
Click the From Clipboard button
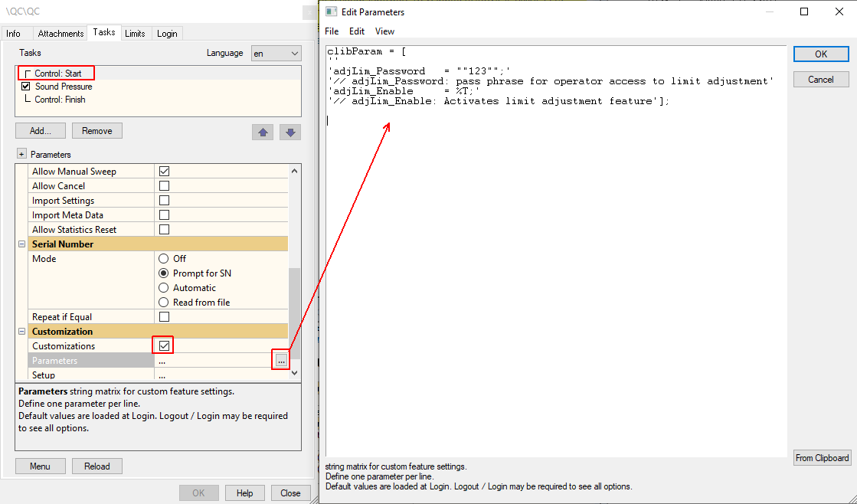coord(822,458)
